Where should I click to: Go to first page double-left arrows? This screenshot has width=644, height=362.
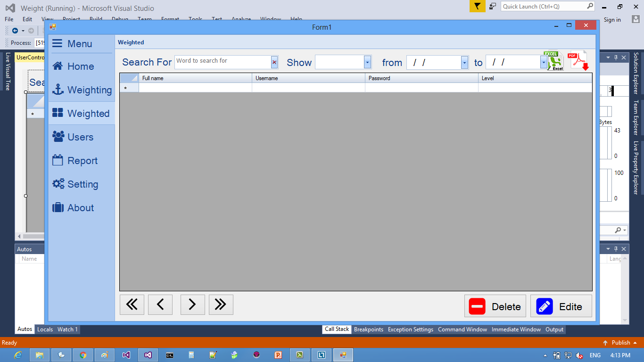132,305
